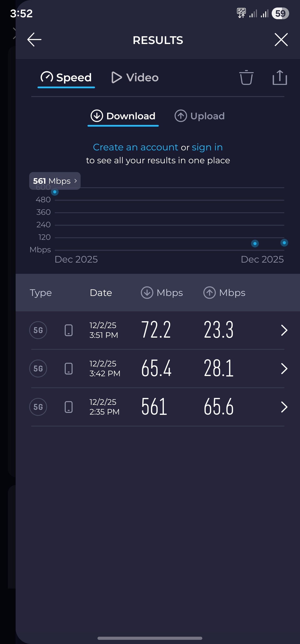Tap the share results icon
This screenshot has width=300, height=644.
(280, 78)
